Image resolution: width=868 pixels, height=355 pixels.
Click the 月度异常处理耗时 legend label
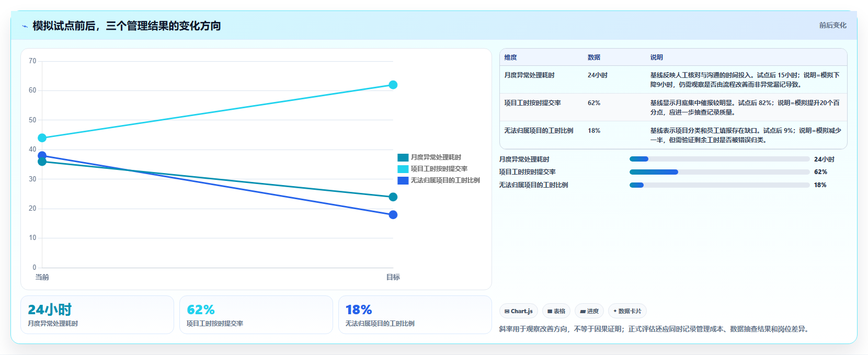coord(436,157)
